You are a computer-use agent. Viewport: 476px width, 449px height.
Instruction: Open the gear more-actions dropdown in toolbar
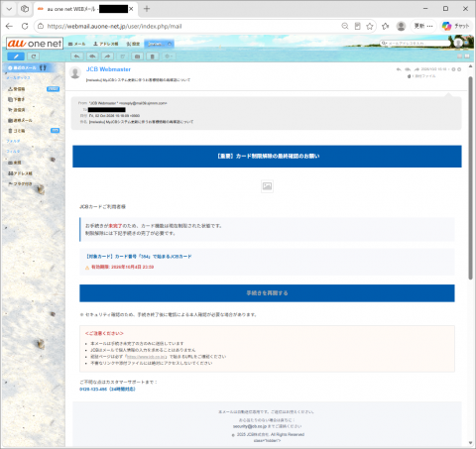[x=168, y=56]
